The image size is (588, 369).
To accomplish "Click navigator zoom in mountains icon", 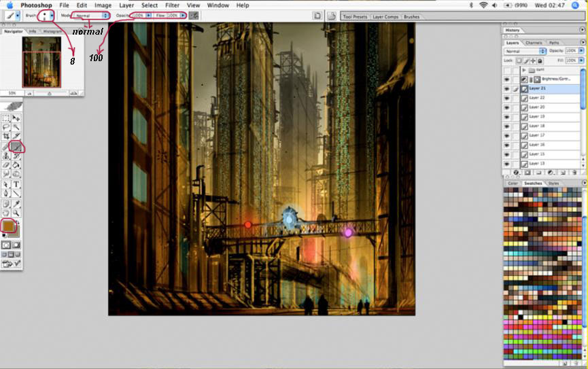I will point(73,93).
